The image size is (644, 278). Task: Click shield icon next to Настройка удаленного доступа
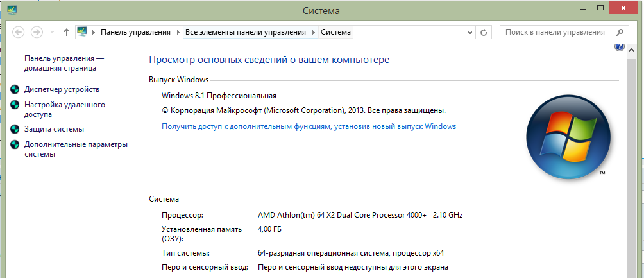click(x=14, y=105)
